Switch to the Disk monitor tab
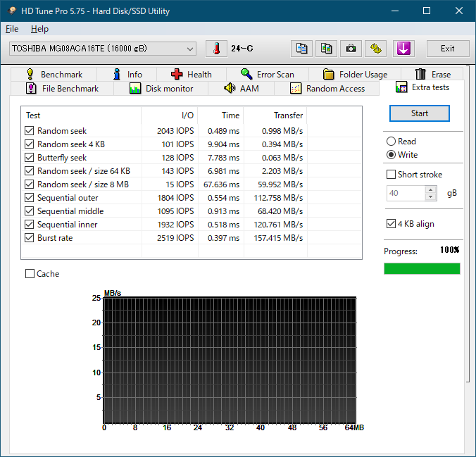The height and width of the screenshot is (457, 476). 161,89
